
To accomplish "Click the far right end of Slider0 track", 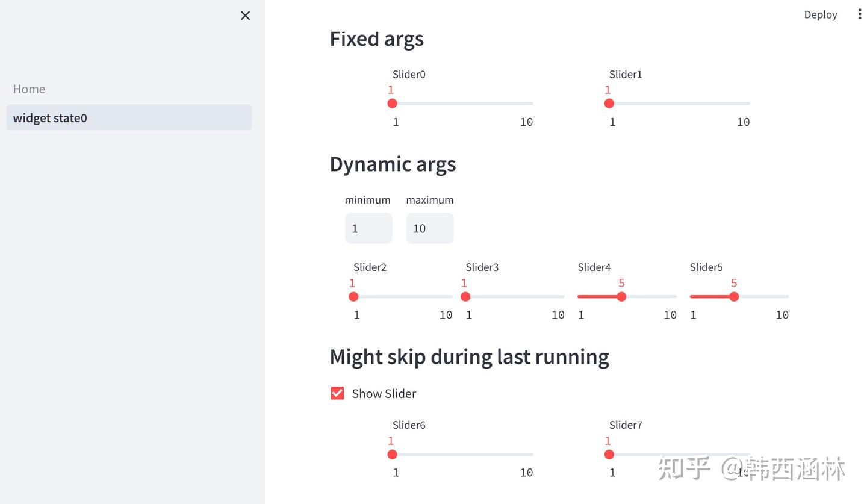I will [x=532, y=104].
